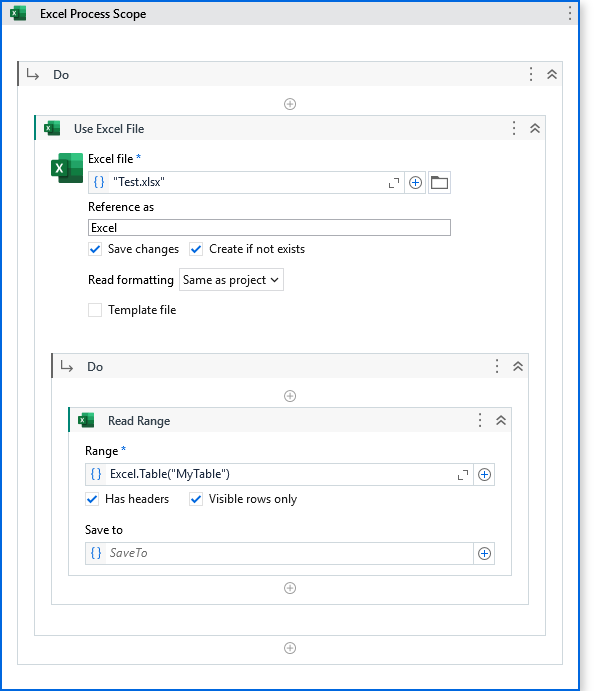
Task: Add activity below the Read Range activity
Action: [290, 588]
